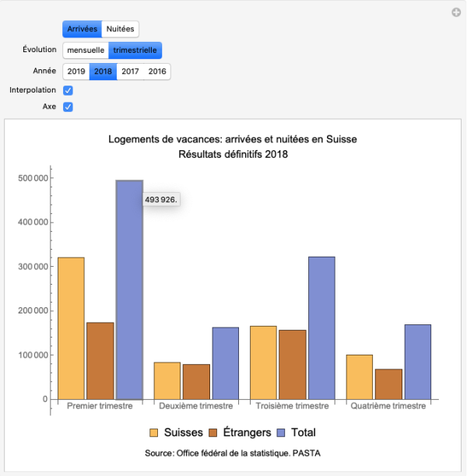This screenshot has height=476, width=467.
Task: Select year 2017
Action: click(x=130, y=71)
